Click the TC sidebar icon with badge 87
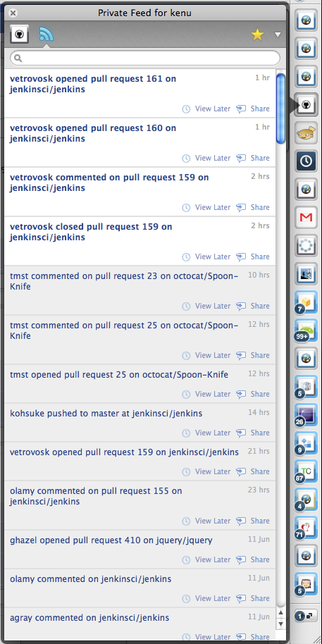 click(x=305, y=471)
